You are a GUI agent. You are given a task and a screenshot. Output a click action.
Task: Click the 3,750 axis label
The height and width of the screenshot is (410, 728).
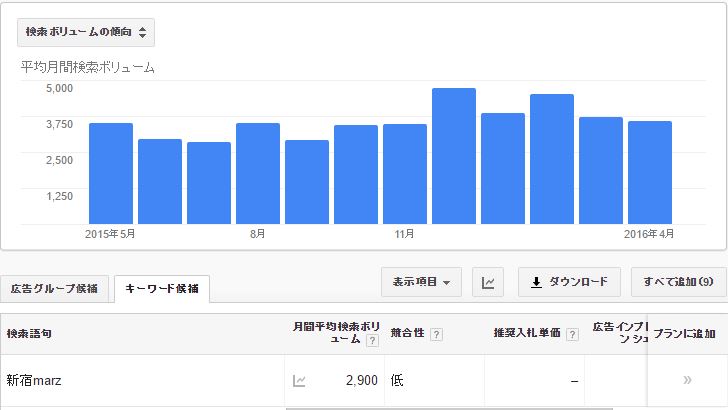pyautogui.click(x=59, y=124)
